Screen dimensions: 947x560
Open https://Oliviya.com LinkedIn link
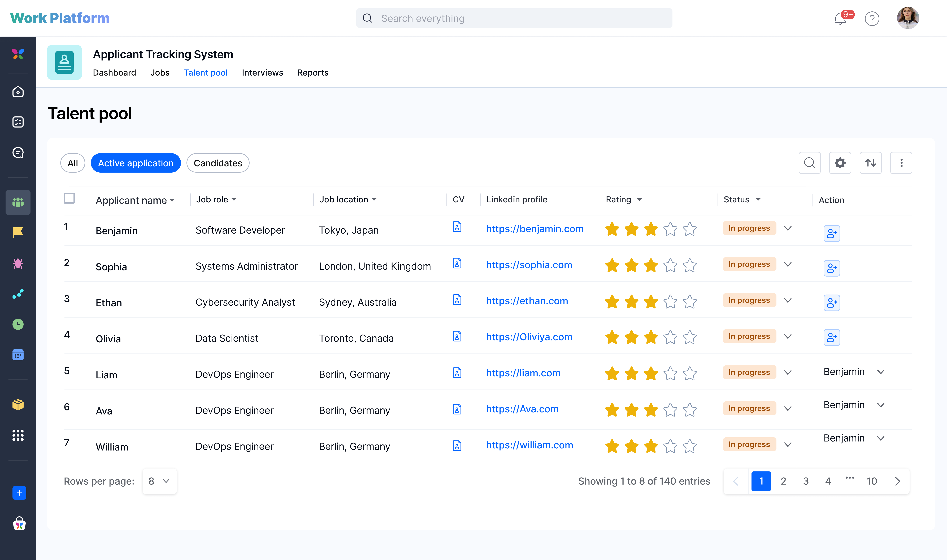(529, 337)
